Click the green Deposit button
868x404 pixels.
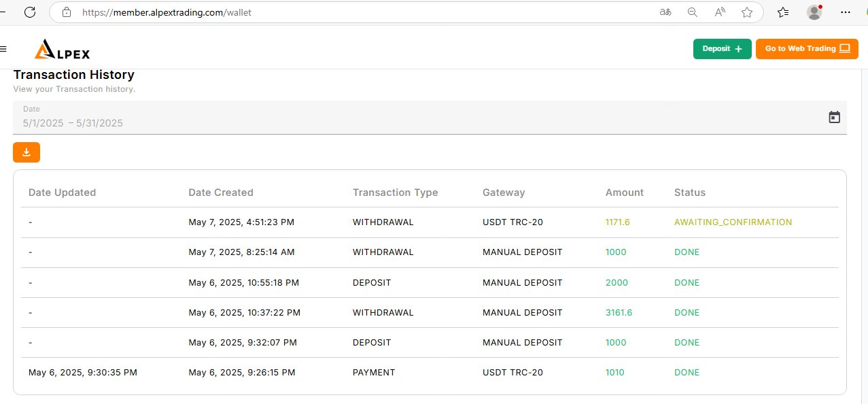pyautogui.click(x=722, y=49)
